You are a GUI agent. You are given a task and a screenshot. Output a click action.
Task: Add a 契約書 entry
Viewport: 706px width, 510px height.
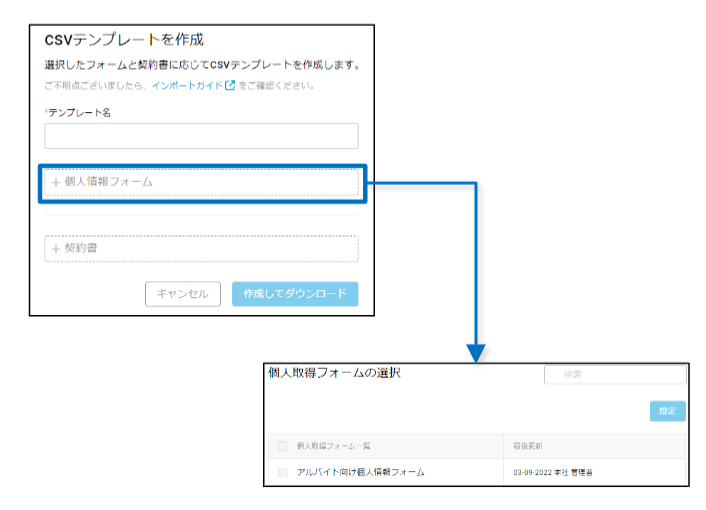pos(201,248)
